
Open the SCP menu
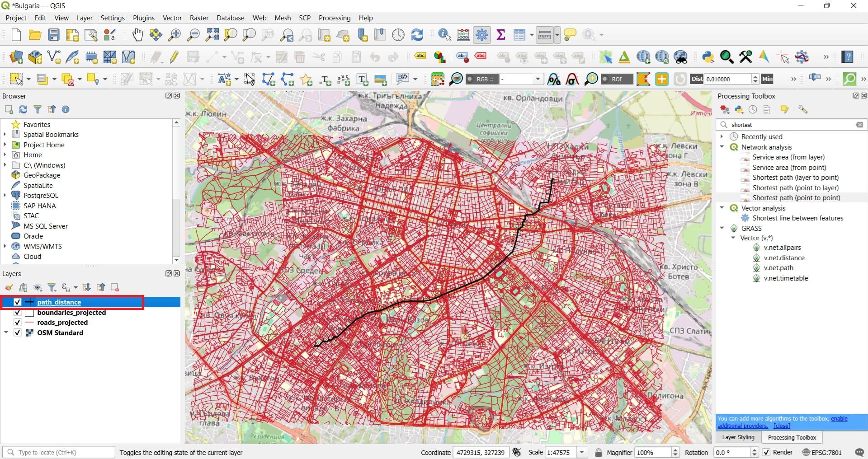pyautogui.click(x=305, y=18)
